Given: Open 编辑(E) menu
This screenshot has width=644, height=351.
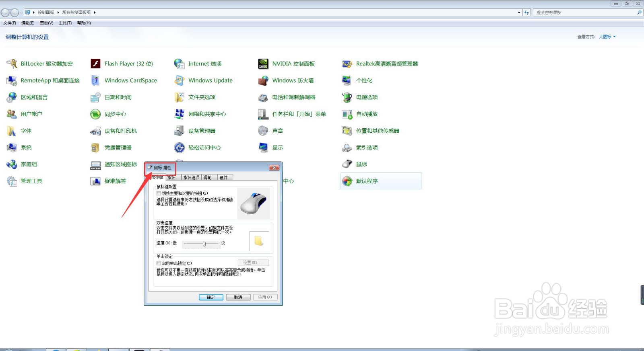Looking at the screenshot, I should tap(28, 23).
